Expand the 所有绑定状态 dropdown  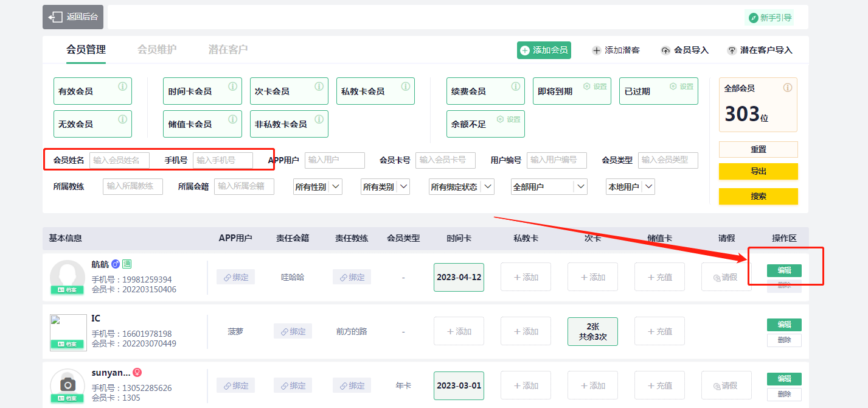point(461,187)
